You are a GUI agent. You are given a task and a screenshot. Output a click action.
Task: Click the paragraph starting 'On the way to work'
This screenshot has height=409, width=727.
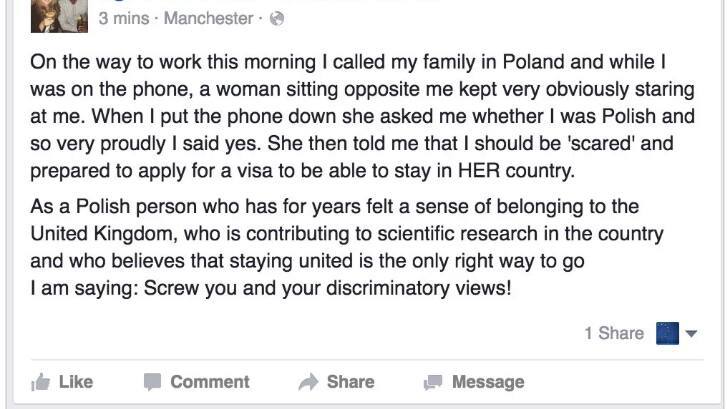(363, 116)
